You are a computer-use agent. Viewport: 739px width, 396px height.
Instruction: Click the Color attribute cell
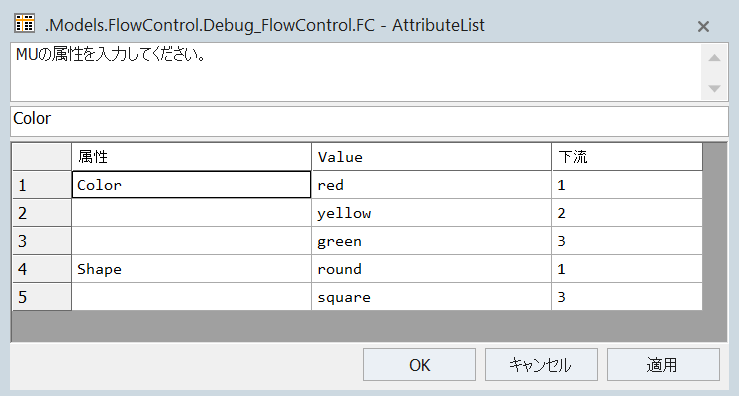[x=191, y=185]
